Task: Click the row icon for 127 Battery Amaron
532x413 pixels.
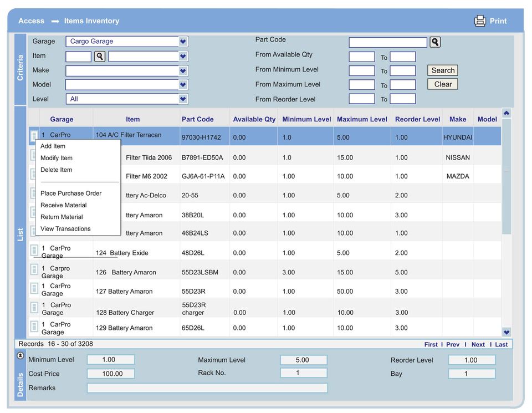Action: click(34, 288)
